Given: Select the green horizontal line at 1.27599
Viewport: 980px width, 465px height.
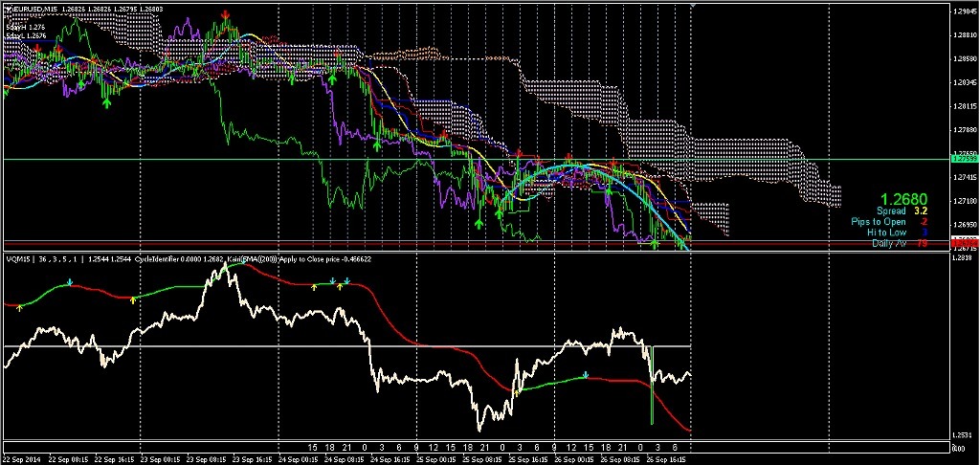Looking at the screenshot, I should [475, 160].
